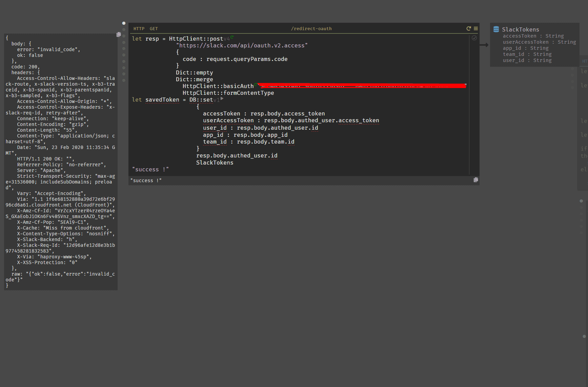Click the Referrer-Policy: "no-referrer" line
This screenshot has width=588, height=387.
[62, 165]
